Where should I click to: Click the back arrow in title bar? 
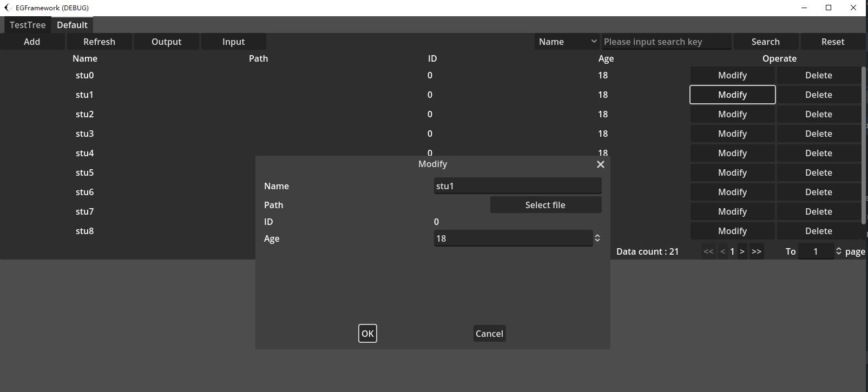pyautogui.click(x=7, y=8)
